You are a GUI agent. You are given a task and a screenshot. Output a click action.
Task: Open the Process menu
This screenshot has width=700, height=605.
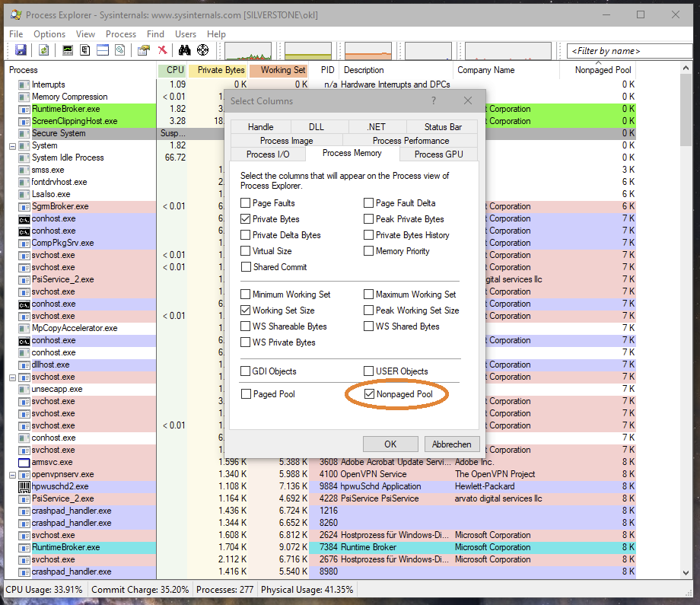point(121,34)
